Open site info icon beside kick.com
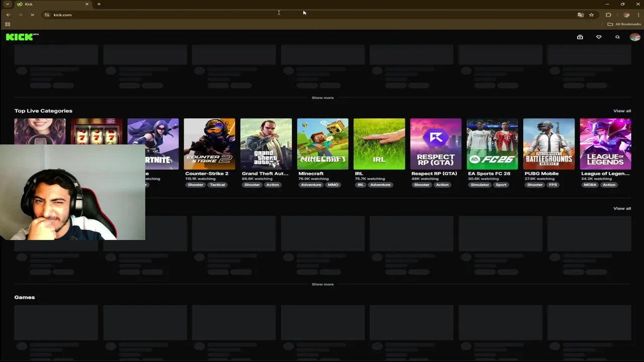Viewport: 644px width, 362px height. click(47, 15)
